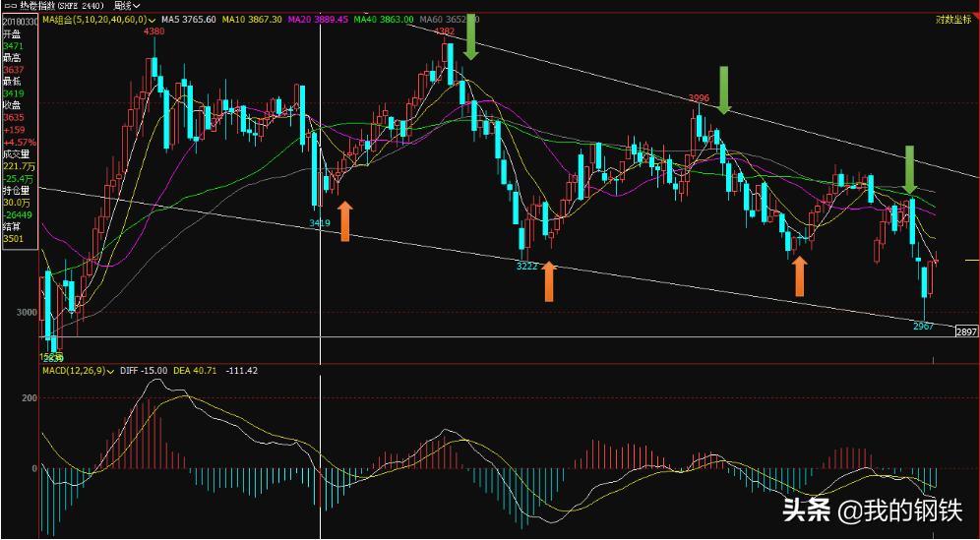The image size is (980, 540).
Task: Select the magenta MA20 legend label
Action: pos(318,19)
